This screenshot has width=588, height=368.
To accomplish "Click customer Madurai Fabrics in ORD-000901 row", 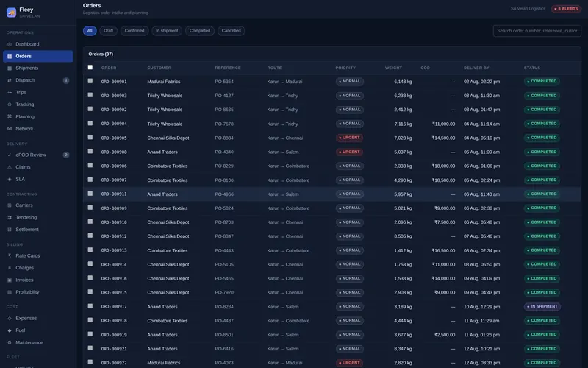I will tap(163, 82).
